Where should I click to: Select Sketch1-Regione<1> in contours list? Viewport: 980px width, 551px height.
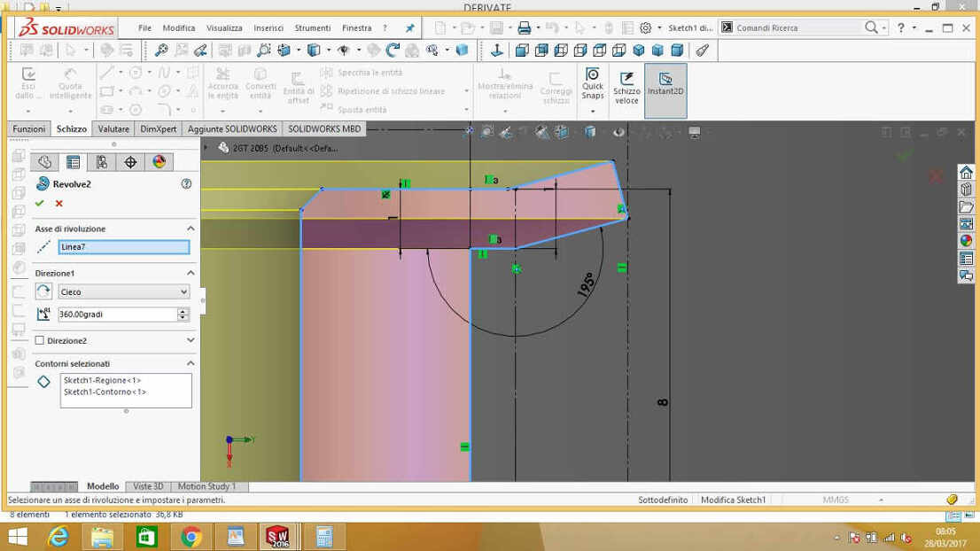[x=103, y=380]
